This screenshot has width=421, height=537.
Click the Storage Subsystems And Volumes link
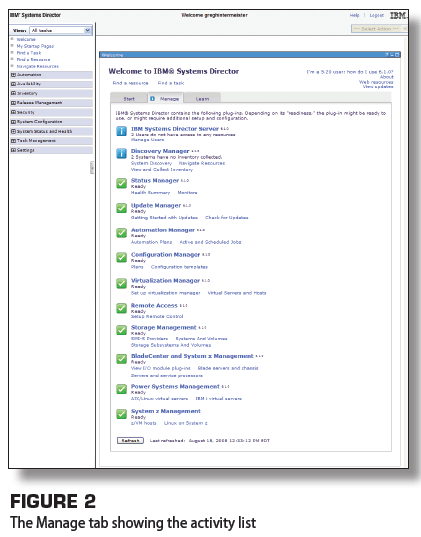171,345
